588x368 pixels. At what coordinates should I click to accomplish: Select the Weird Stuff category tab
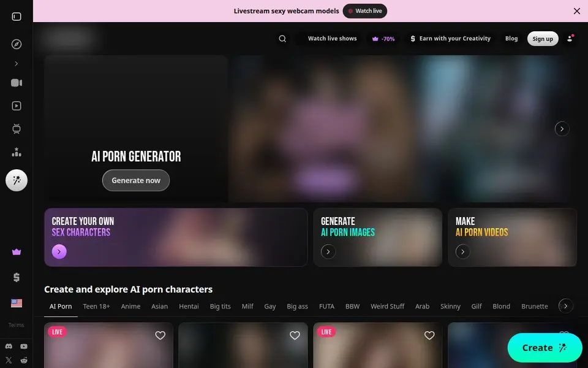(x=387, y=307)
